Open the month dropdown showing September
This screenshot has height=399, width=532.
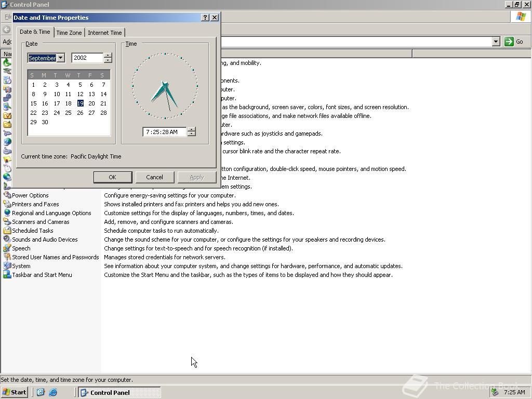pyautogui.click(x=60, y=58)
